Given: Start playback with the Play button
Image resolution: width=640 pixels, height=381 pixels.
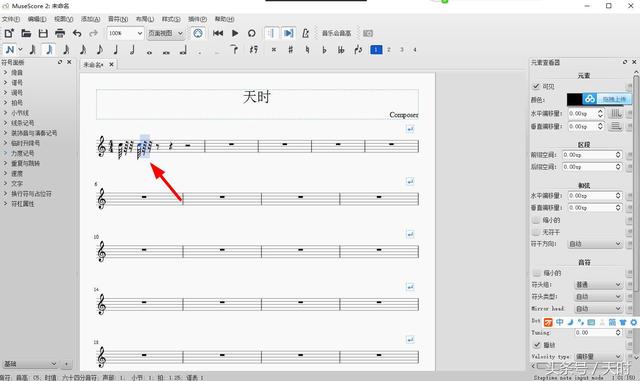Looking at the screenshot, I should tap(235, 33).
